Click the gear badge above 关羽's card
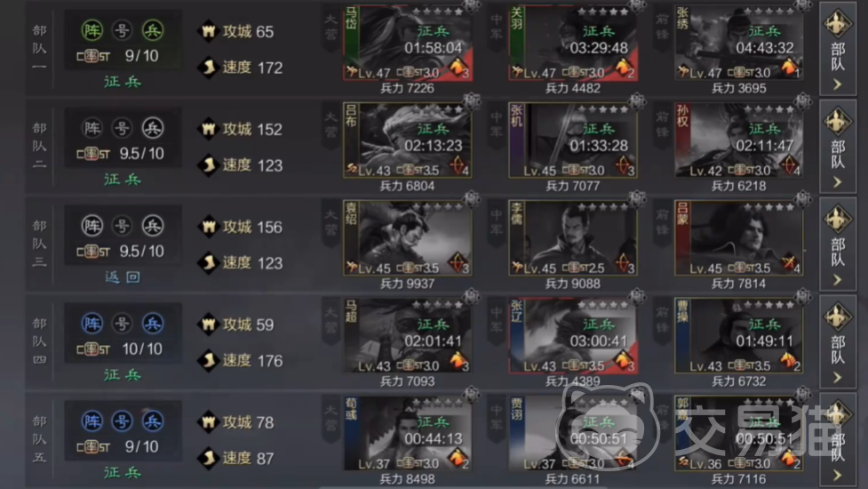868x489 pixels. [x=637, y=5]
